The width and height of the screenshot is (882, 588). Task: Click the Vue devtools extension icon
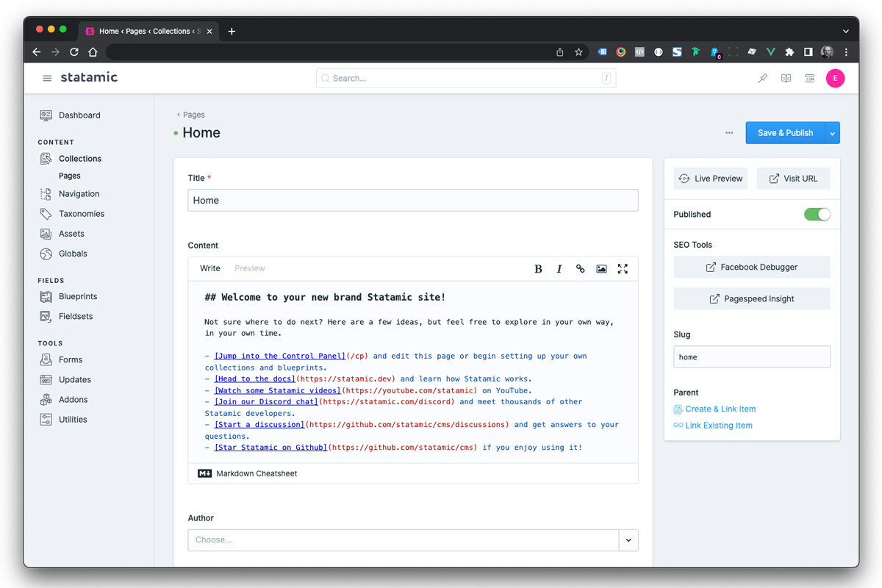tap(770, 52)
